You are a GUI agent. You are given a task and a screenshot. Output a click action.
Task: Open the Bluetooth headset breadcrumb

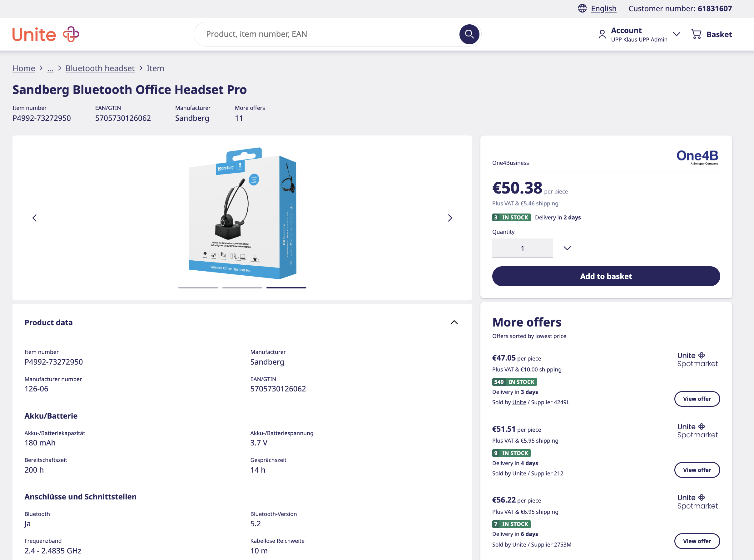tap(100, 68)
